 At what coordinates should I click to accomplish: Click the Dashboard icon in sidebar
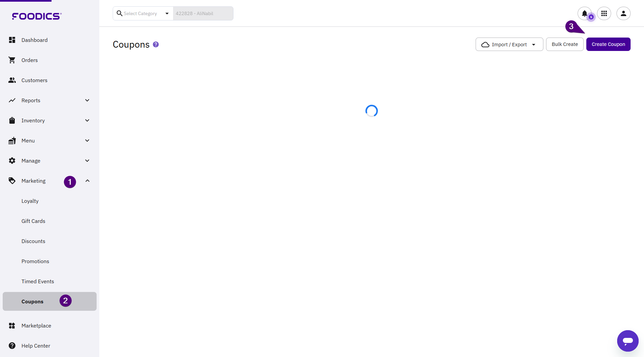coord(12,40)
